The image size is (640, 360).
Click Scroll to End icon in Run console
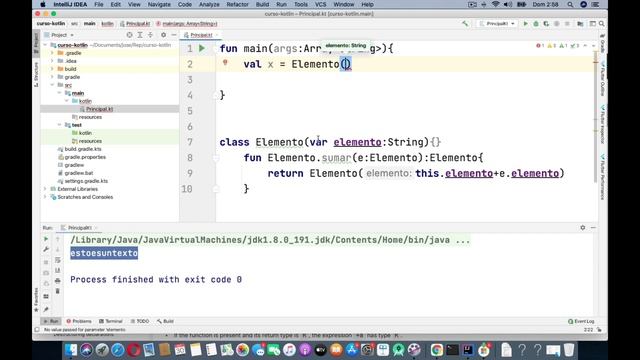pos(58,270)
